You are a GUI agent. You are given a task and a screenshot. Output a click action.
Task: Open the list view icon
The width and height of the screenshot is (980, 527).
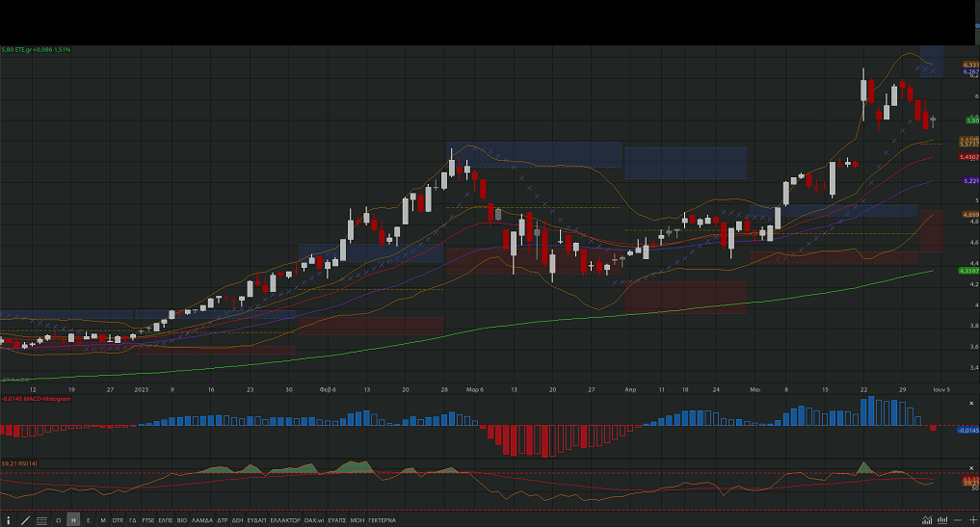(41, 520)
